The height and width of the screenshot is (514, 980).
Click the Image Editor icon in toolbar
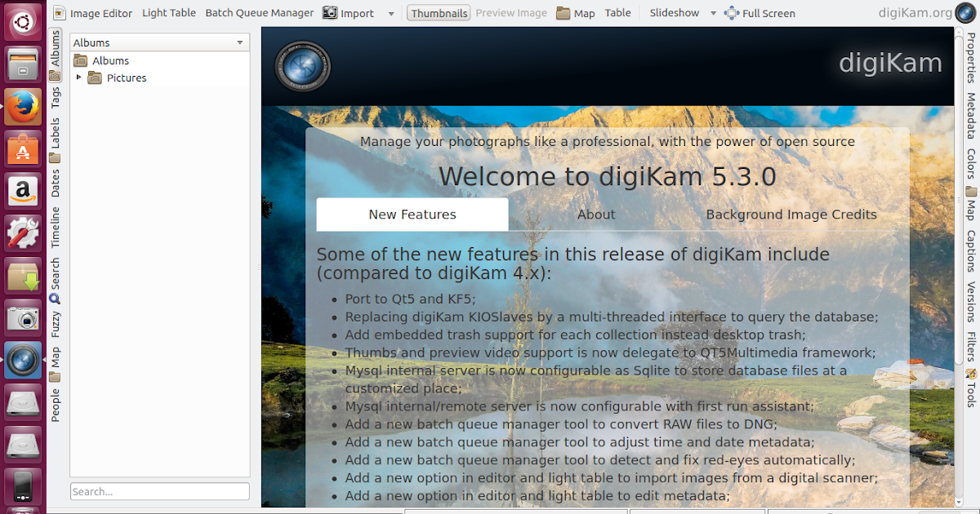pos(60,13)
